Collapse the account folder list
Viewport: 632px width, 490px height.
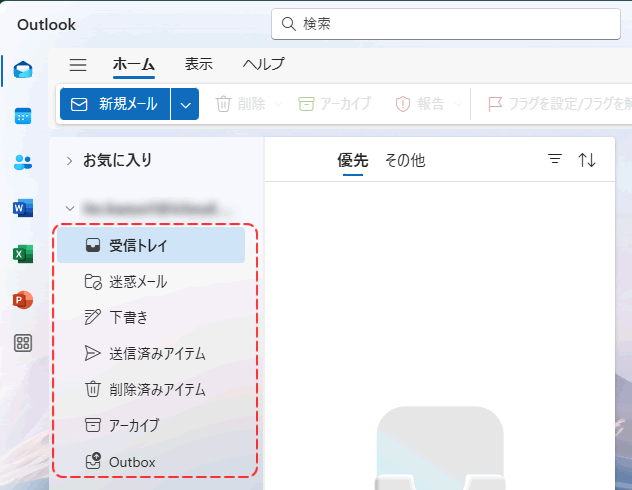69,209
